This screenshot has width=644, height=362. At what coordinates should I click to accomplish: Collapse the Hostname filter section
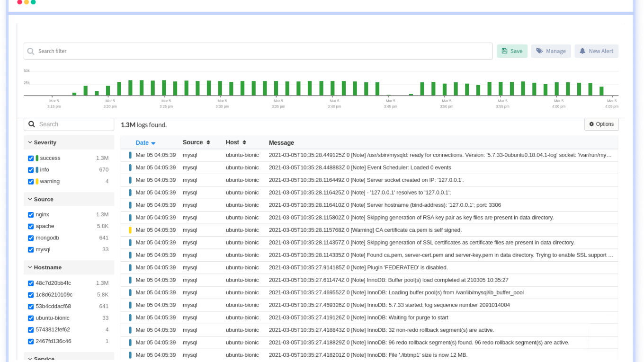click(x=69, y=267)
